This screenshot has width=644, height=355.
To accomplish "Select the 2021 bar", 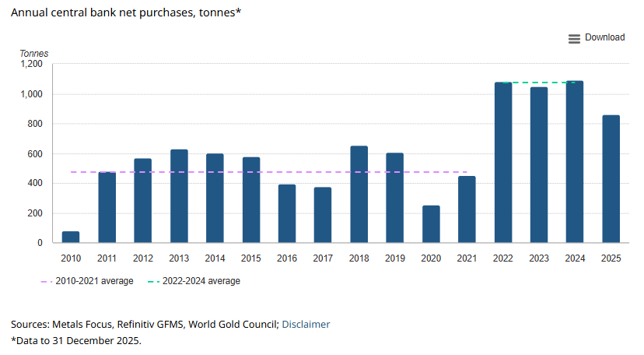I will coord(467,209).
